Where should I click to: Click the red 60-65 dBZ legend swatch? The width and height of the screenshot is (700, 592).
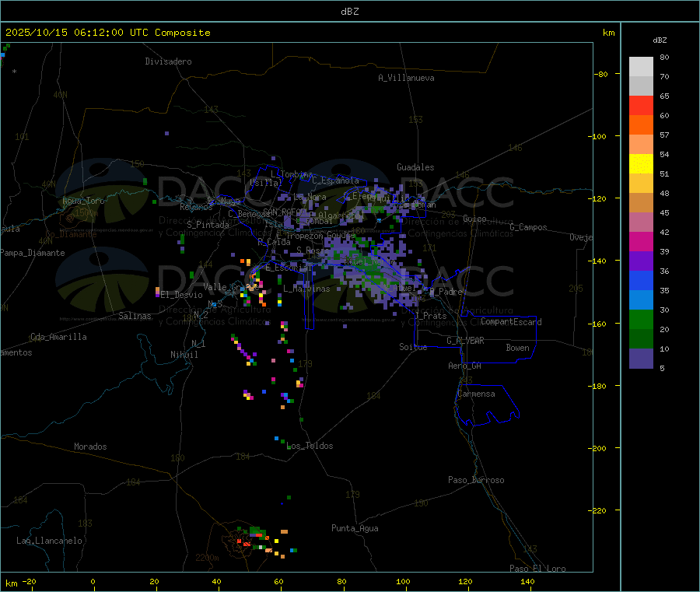(641, 105)
